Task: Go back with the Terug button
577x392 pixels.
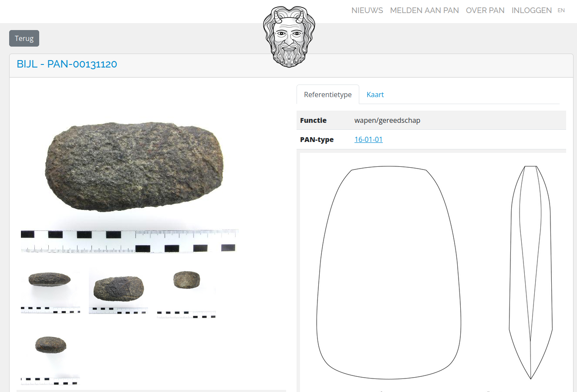Action: tap(24, 38)
